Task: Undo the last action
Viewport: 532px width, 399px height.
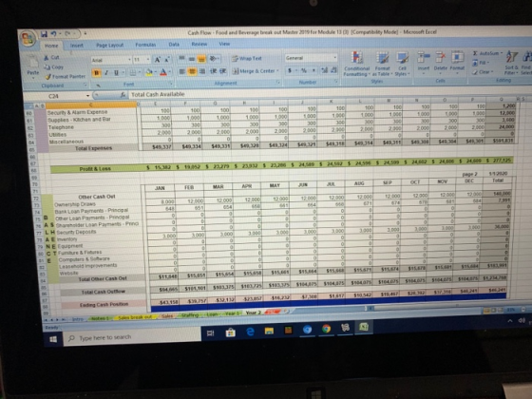Action: 54,33
